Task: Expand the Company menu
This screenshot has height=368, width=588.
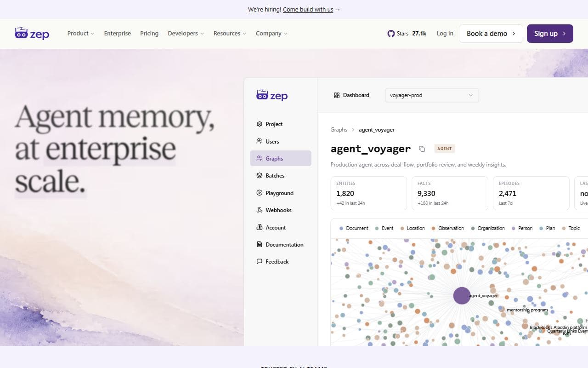Action: (x=271, y=34)
